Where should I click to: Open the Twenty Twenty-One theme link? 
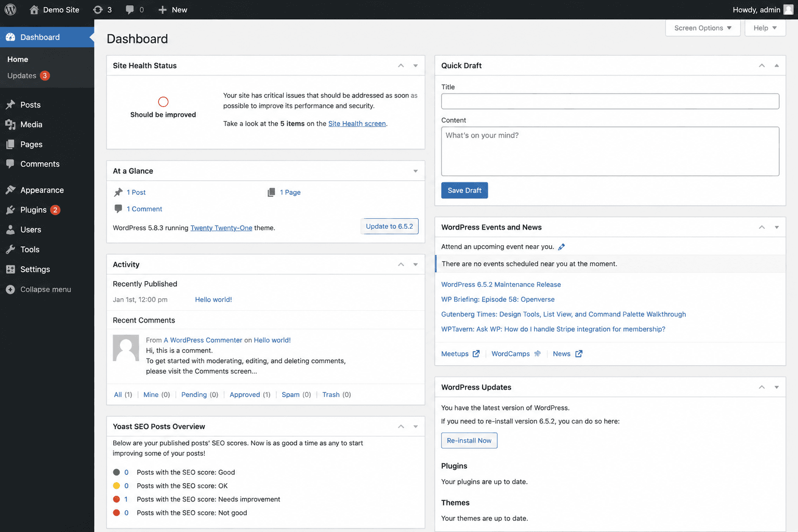[x=221, y=228]
